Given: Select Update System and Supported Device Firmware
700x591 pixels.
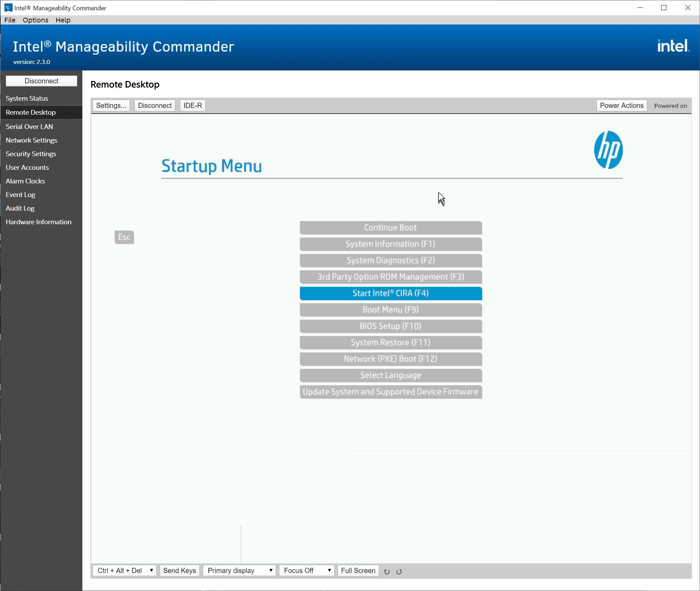Looking at the screenshot, I should [x=391, y=392].
